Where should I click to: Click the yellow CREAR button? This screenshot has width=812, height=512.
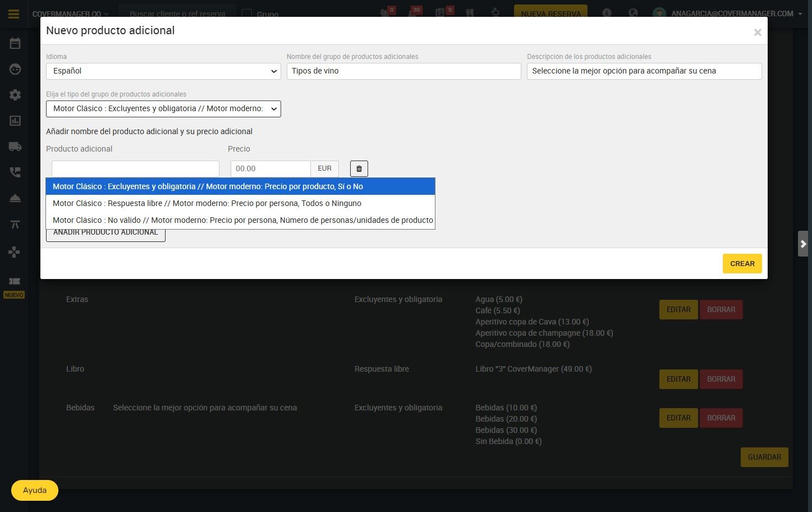[x=742, y=264]
